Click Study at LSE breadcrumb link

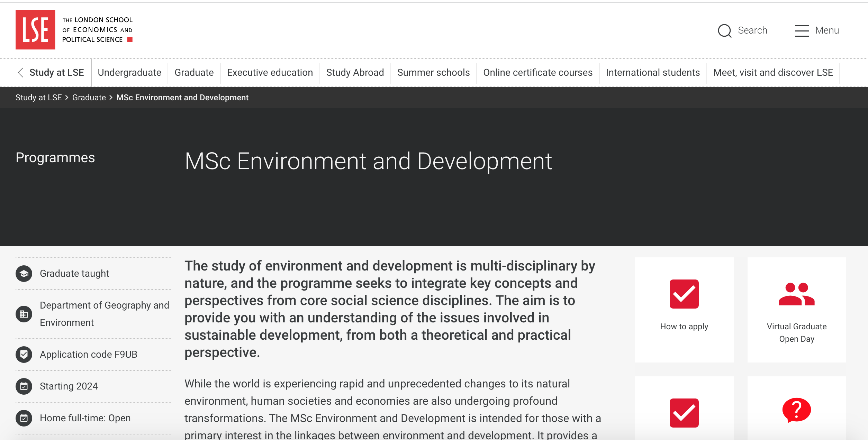pos(38,98)
